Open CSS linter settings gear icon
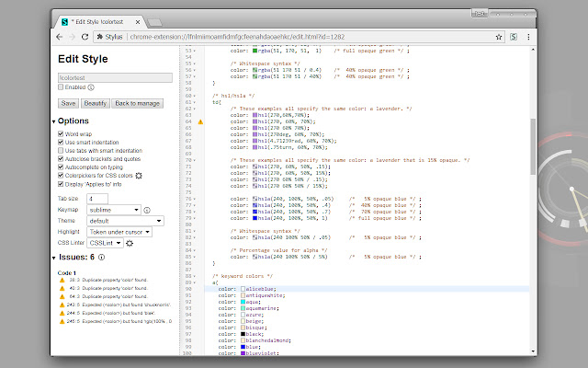 click(130, 243)
